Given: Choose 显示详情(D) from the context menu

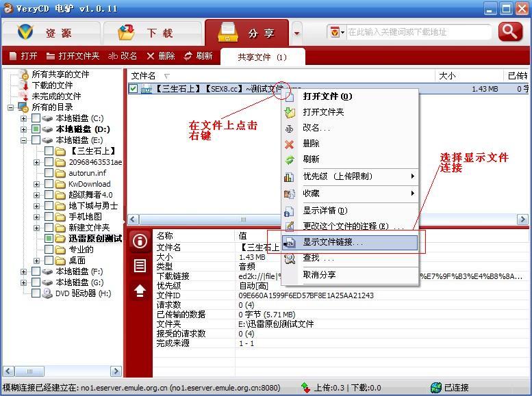Looking at the screenshot, I should pos(350,211).
